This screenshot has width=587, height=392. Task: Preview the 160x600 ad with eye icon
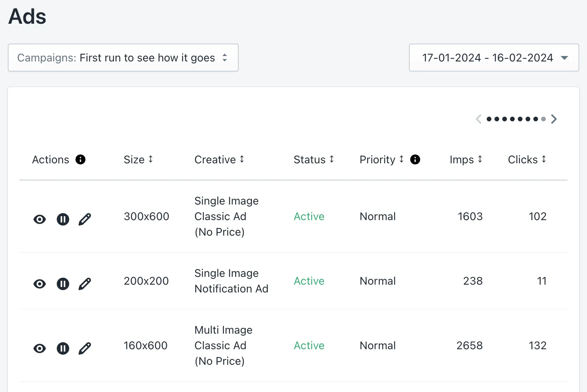coord(40,348)
